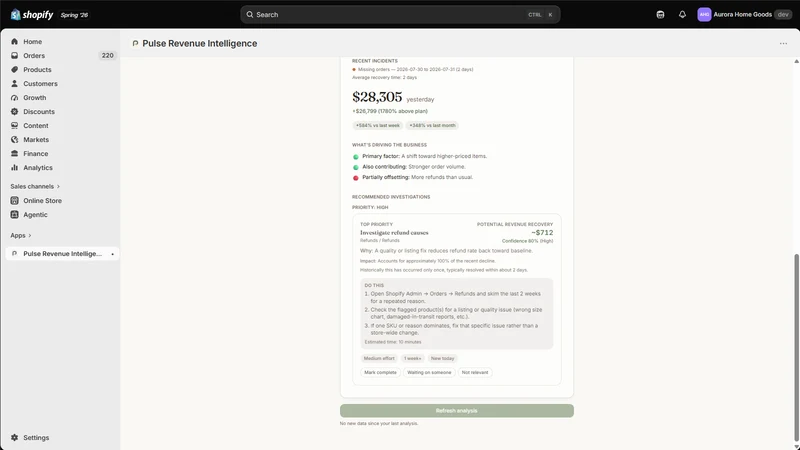This screenshot has height=450, width=800.
Task: Click the Online Store icon
Action: [14, 201]
